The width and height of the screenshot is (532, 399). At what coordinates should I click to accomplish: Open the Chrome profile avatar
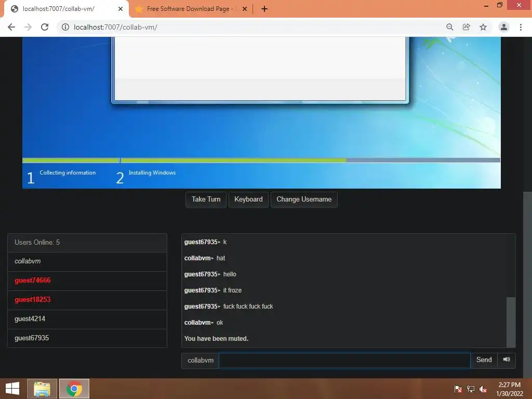pos(504,27)
